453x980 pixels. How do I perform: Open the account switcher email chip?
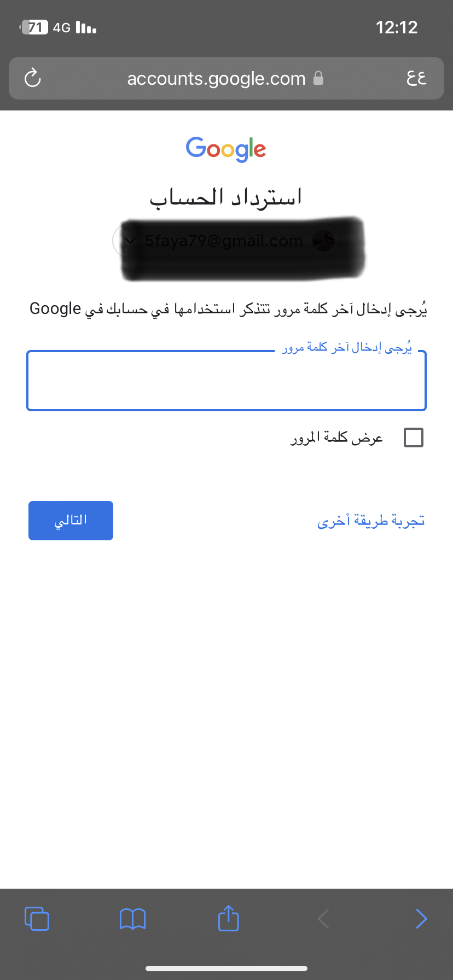point(226,240)
